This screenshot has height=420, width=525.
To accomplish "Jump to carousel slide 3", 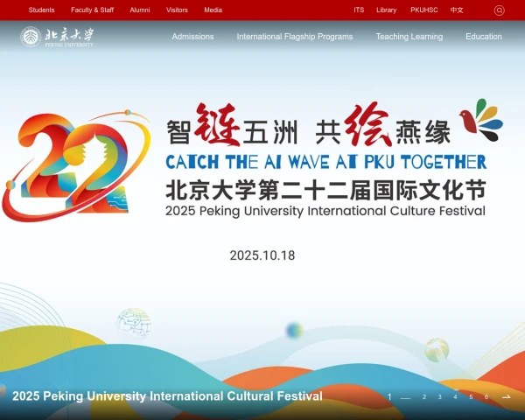I will (x=439, y=397).
